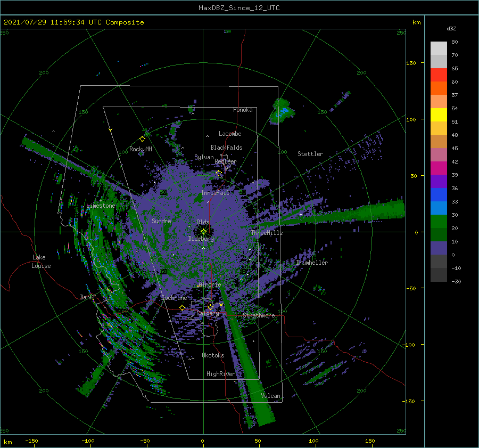
Task: Select the yellow diamond marker under Cochrane
Action: pyautogui.click(x=182, y=307)
